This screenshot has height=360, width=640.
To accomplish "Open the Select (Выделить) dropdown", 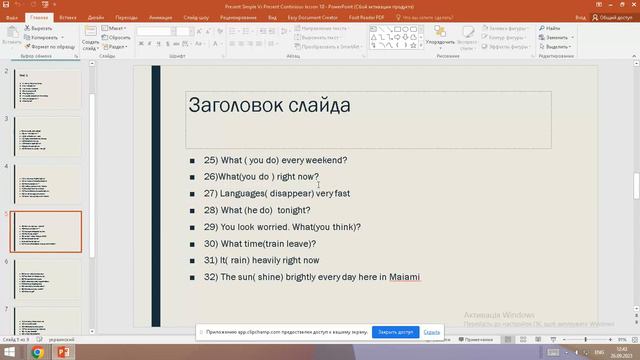I will point(570,47).
